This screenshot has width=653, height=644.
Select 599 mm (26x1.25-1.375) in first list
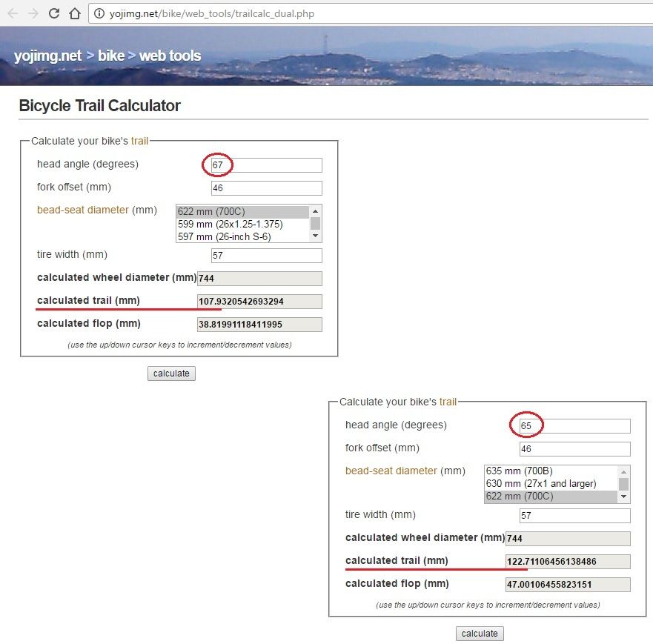230,224
